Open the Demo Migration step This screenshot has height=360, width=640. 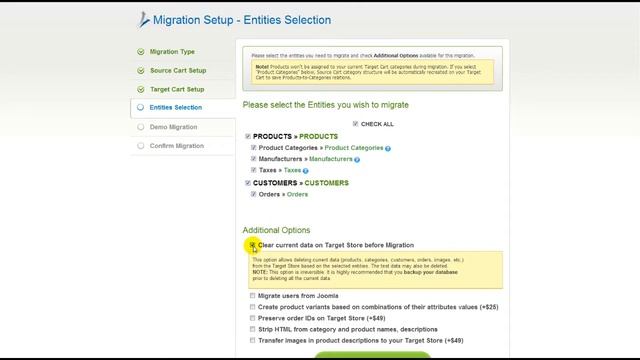click(x=173, y=127)
